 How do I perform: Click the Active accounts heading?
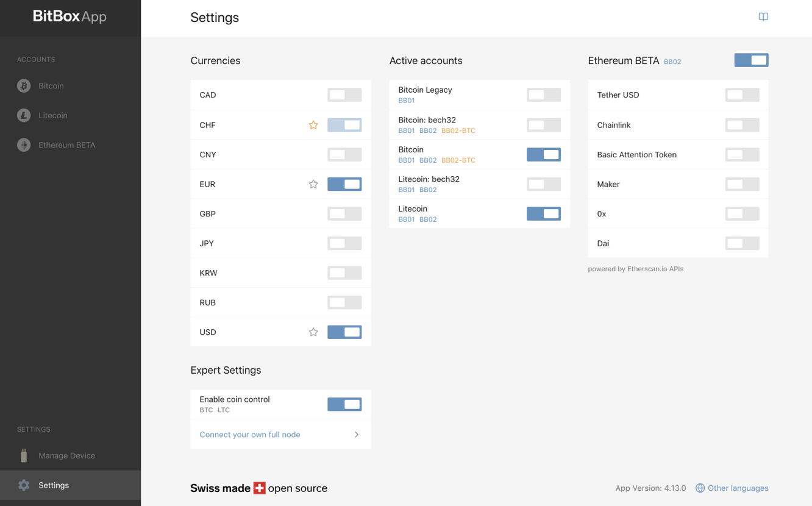click(x=426, y=60)
